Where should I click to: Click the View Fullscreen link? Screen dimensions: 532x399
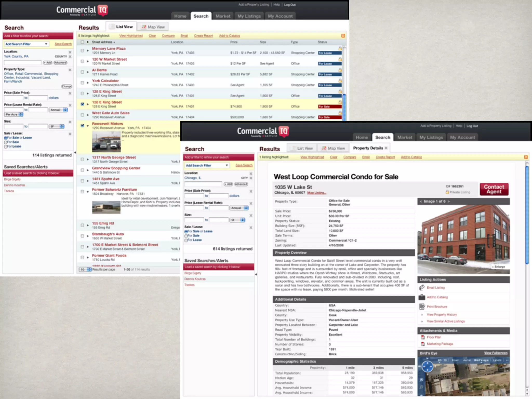tap(495, 353)
